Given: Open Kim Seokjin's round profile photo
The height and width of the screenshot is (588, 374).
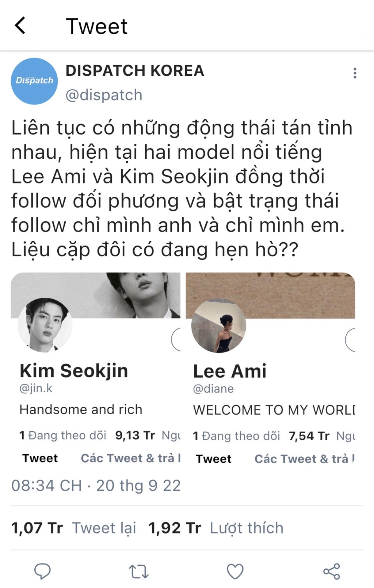Looking at the screenshot, I should click(x=45, y=325).
